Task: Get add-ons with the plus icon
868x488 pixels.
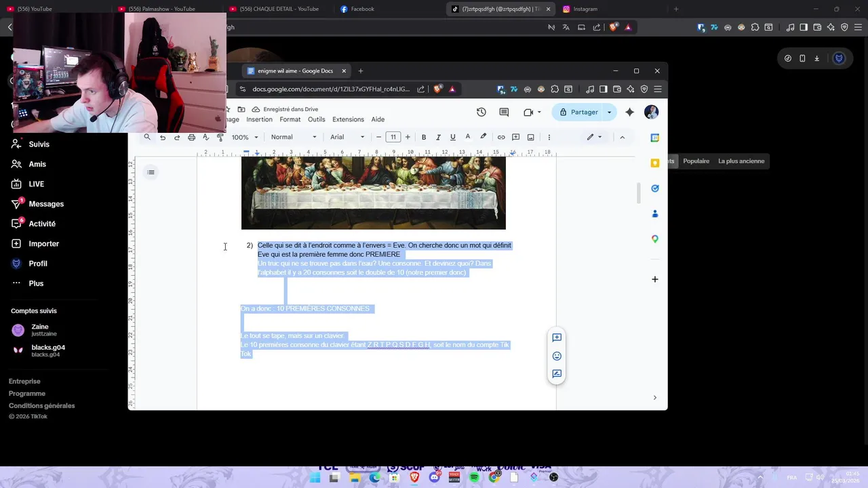Action: click(x=655, y=279)
